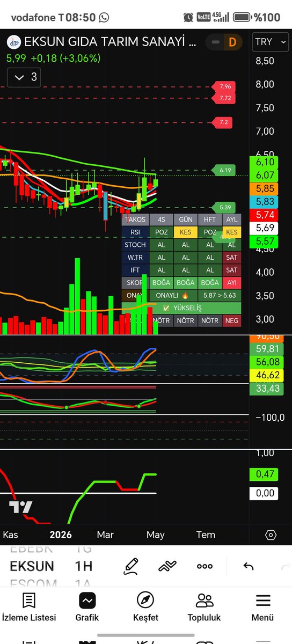292x644 pixels.
Task: Tap the EKSUN GIDA TARIM SANAYİ symbol title
Action: click(x=110, y=42)
